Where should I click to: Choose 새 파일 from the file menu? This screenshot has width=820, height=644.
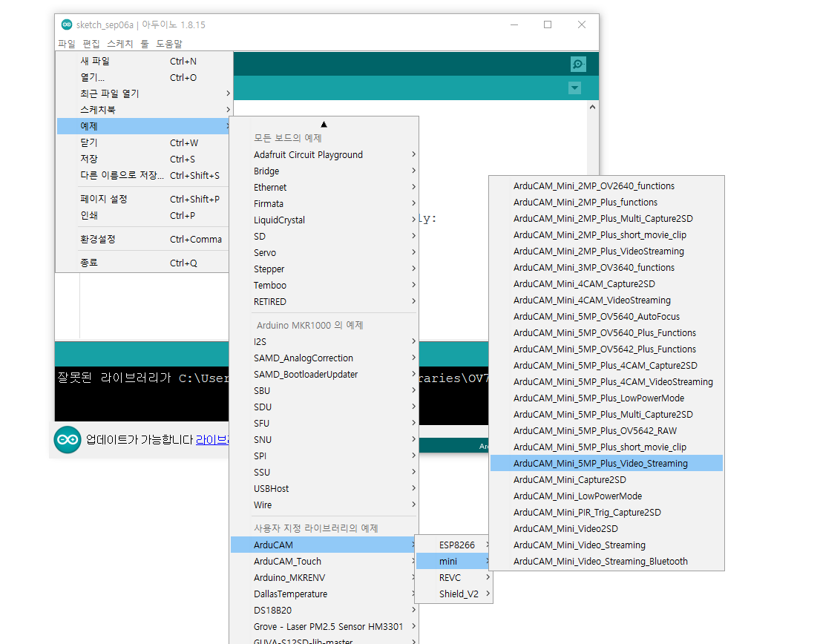click(x=143, y=61)
